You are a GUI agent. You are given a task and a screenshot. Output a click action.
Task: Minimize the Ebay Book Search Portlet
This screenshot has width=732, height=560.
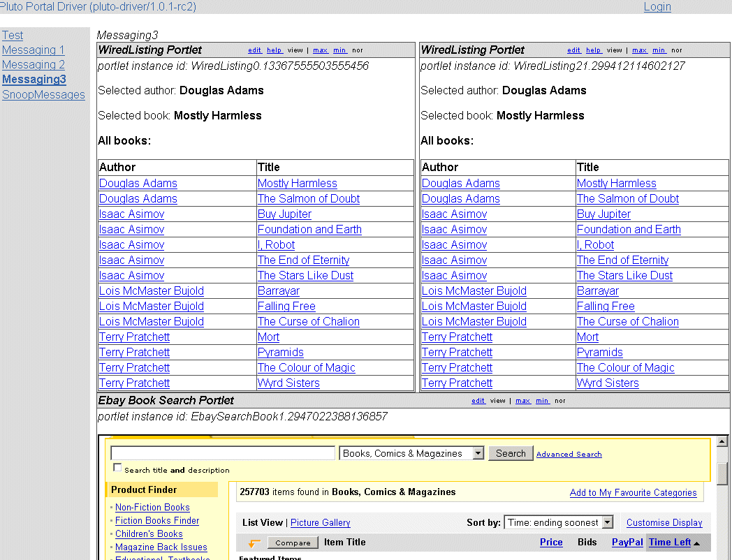tap(542, 400)
